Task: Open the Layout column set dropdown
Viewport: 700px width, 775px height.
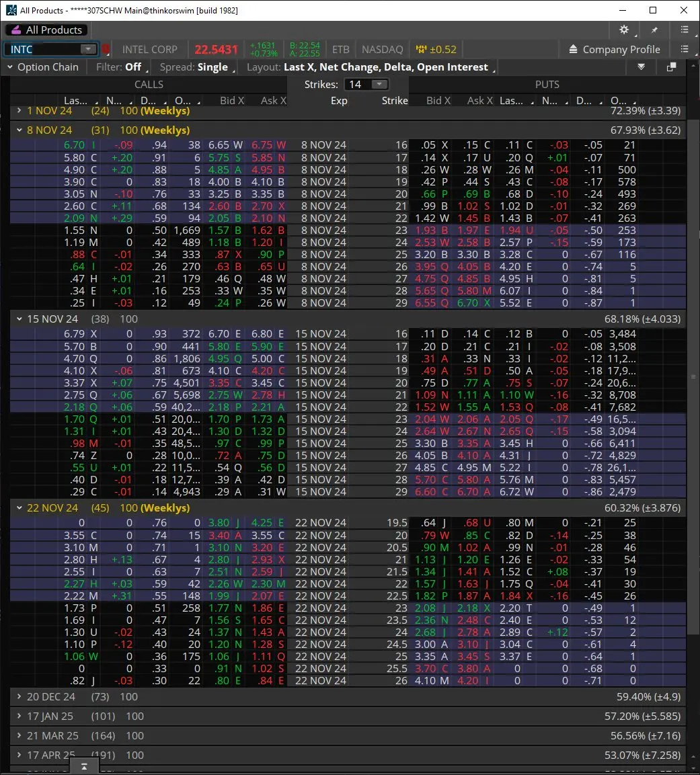Action: coord(371,67)
